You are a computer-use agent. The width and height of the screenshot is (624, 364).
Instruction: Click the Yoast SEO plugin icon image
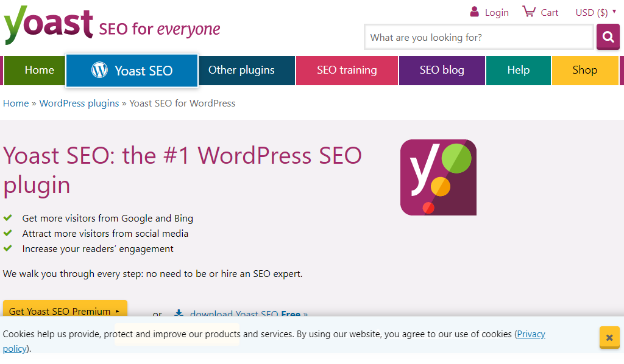click(x=438, y=177)
